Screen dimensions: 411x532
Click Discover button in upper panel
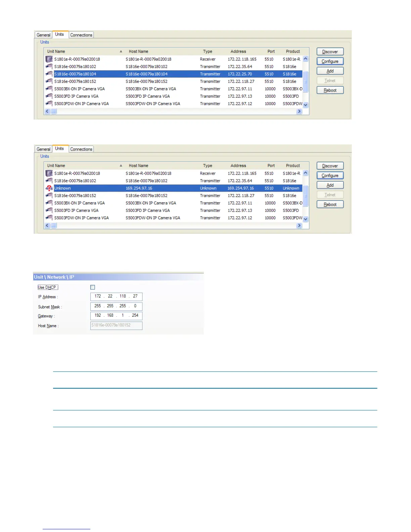[x=330, y=52]
